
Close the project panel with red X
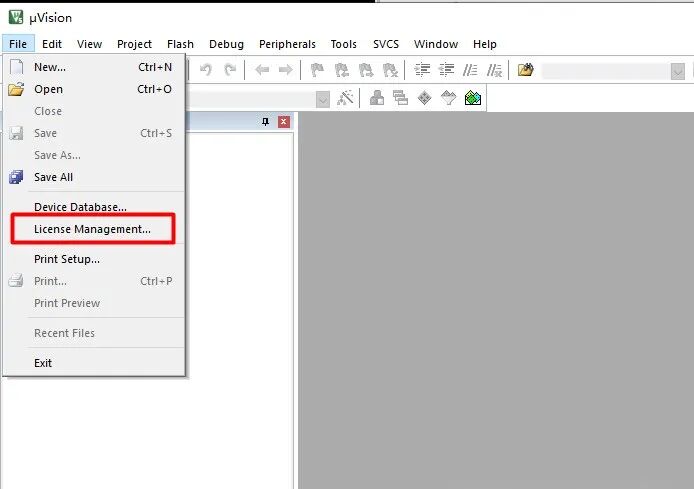coord(284,122)
